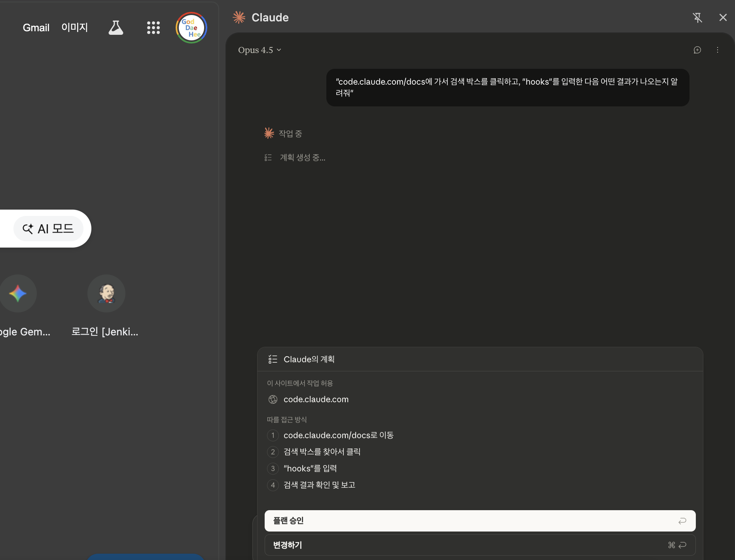Click the user message about hooks search

click(x=508, y=87)
